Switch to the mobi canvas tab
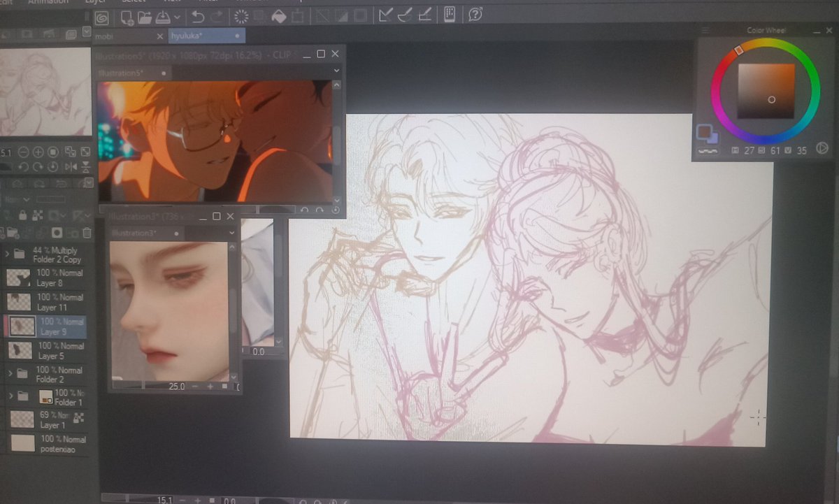Viewport: 839px width, 504px height. [105, 36]
